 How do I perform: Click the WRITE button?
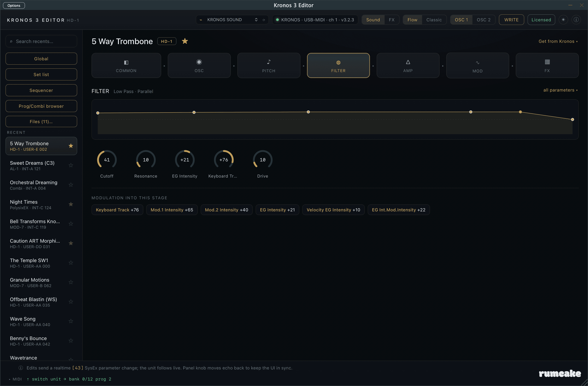click(x=511, y=20)
